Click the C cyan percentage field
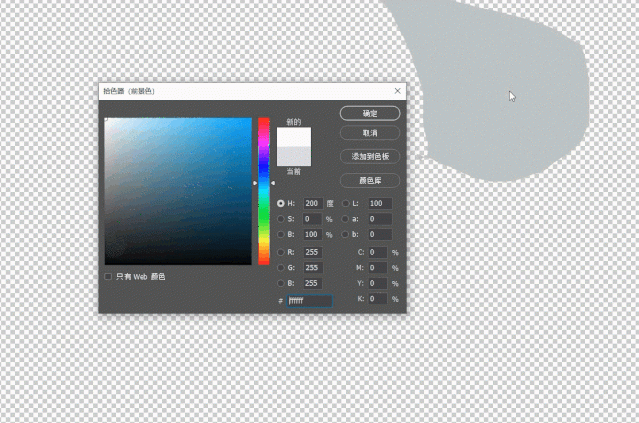Image resolution: width=639 pixels, height=423 pixels. coord(377,252)
